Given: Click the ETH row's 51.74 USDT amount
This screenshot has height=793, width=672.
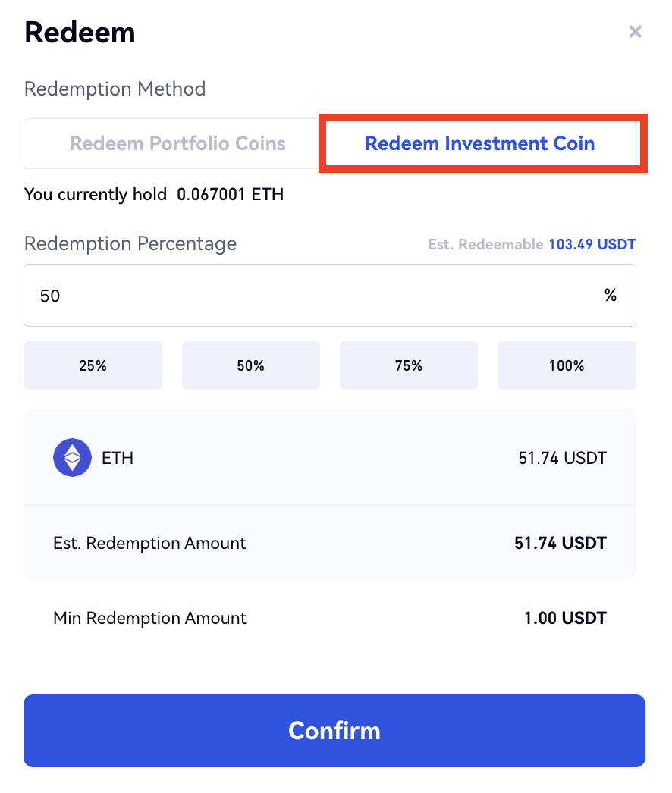Looking at the screenshot, I should (562, 458).
